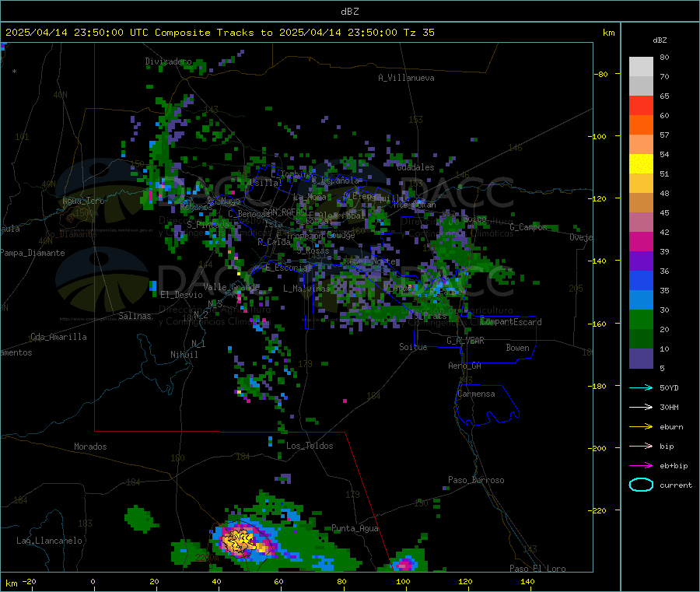Click the G_ALVEAR label
Viewport: 700px width, 592px height.
[x=465, y=341]
